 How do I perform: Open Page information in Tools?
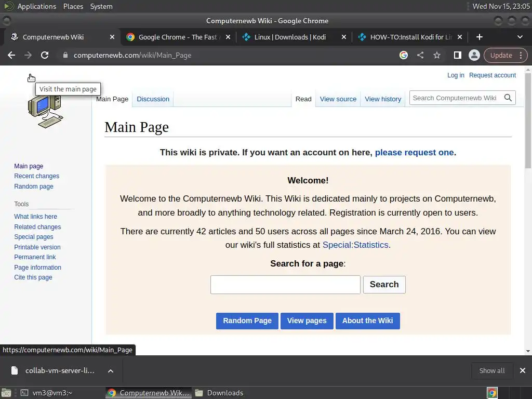[x=37, y=268]
